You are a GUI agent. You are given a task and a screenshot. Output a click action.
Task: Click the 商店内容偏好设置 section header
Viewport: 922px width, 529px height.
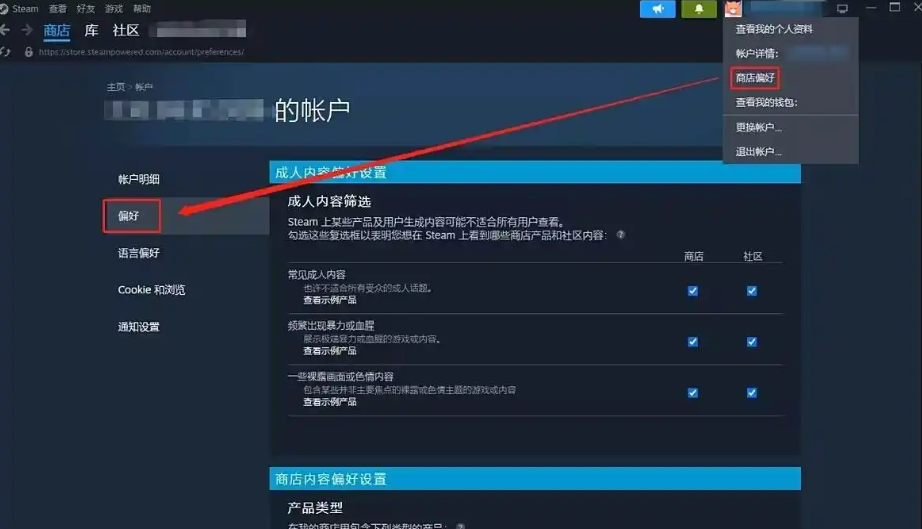coord(535,479)
